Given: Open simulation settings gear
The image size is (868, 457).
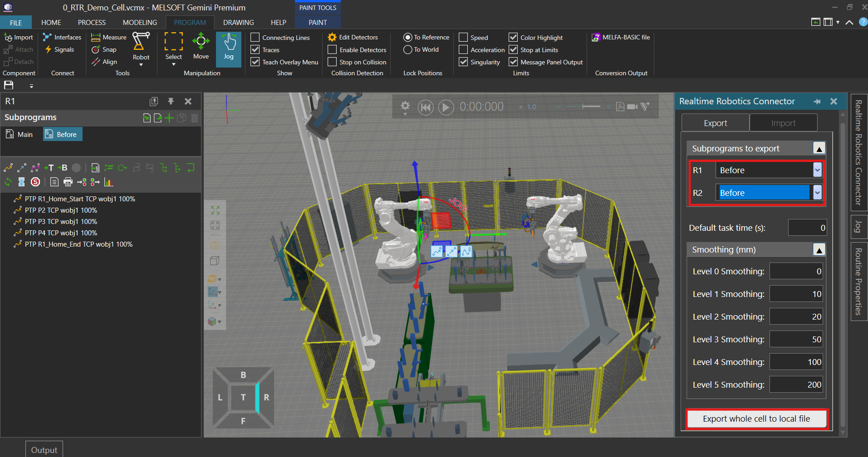Looking at the screenshot, I should coord(405,106).
